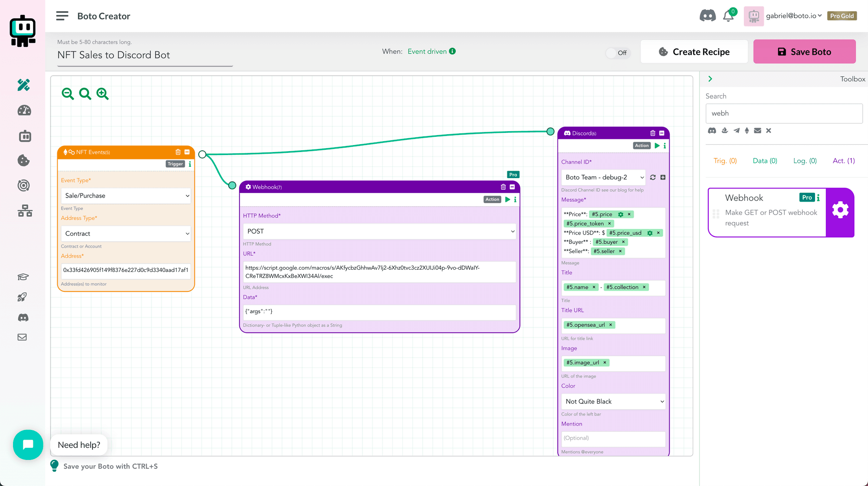The image size is (868, 486).
Task: Open the Event Type dropdown
Action: coord(126,196)
